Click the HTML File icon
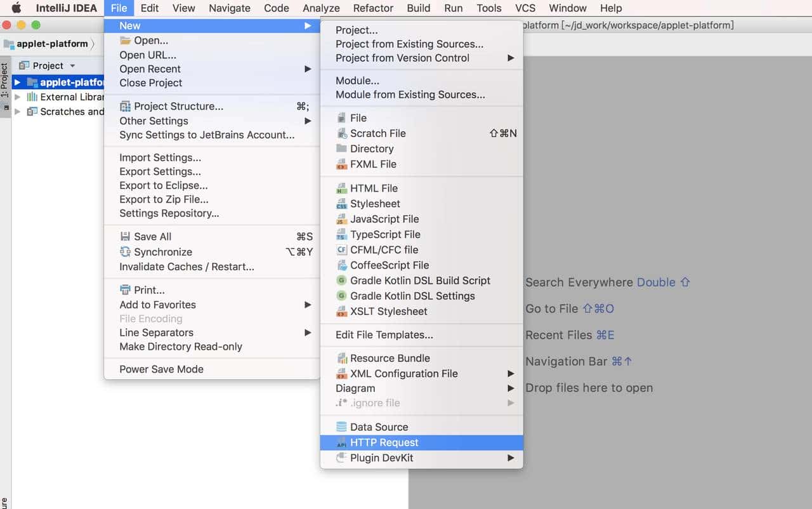The height and width of the screenshot is (509, 812). [x=341, y=188]
